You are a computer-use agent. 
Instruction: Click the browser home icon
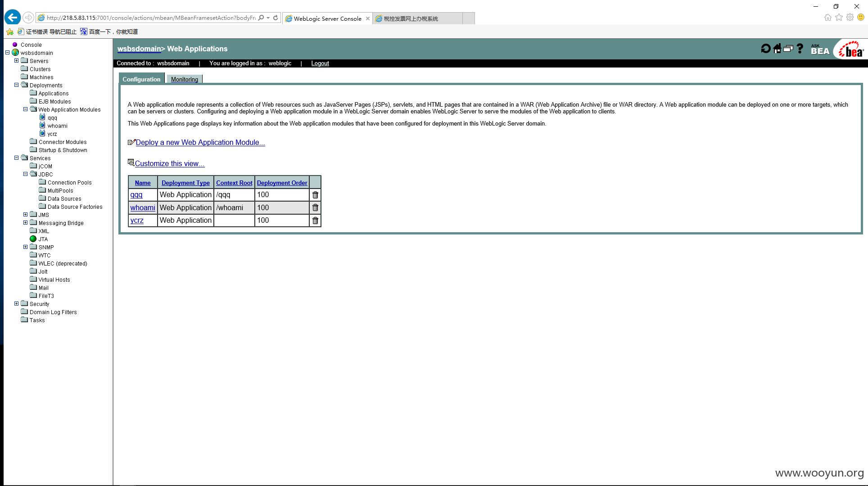[x=827, y=17]
